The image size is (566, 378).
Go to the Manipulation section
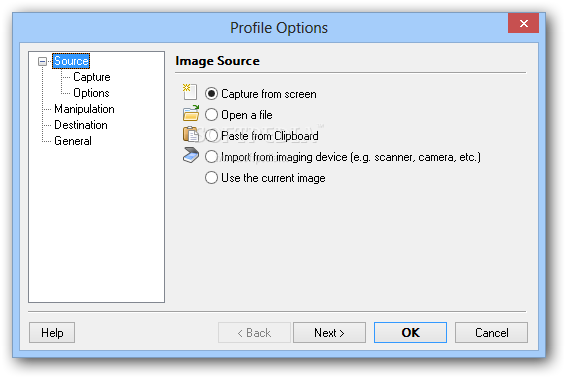pos(84,109)
